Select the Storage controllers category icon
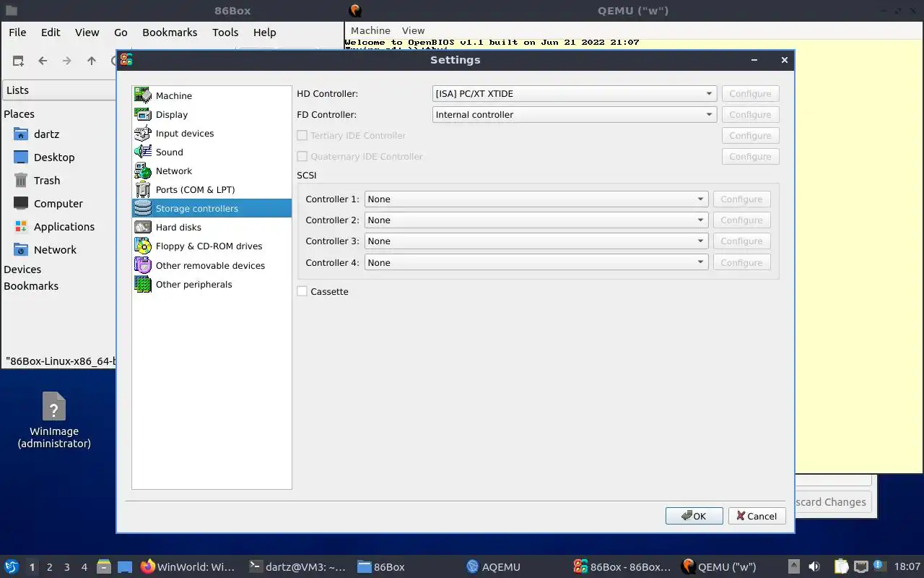This screenshot has width=924, height=578. pos(143,208)
